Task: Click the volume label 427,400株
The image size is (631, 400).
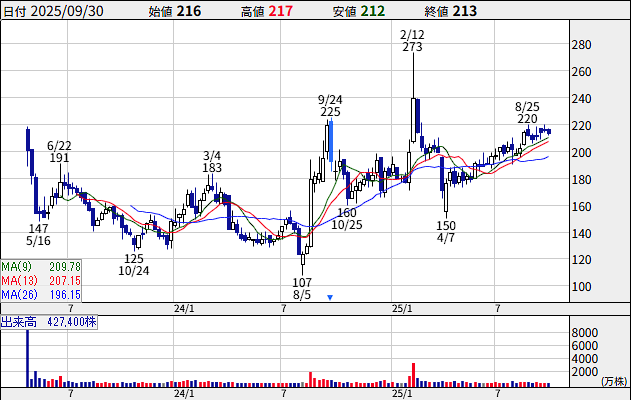Action: click(72, 322)
